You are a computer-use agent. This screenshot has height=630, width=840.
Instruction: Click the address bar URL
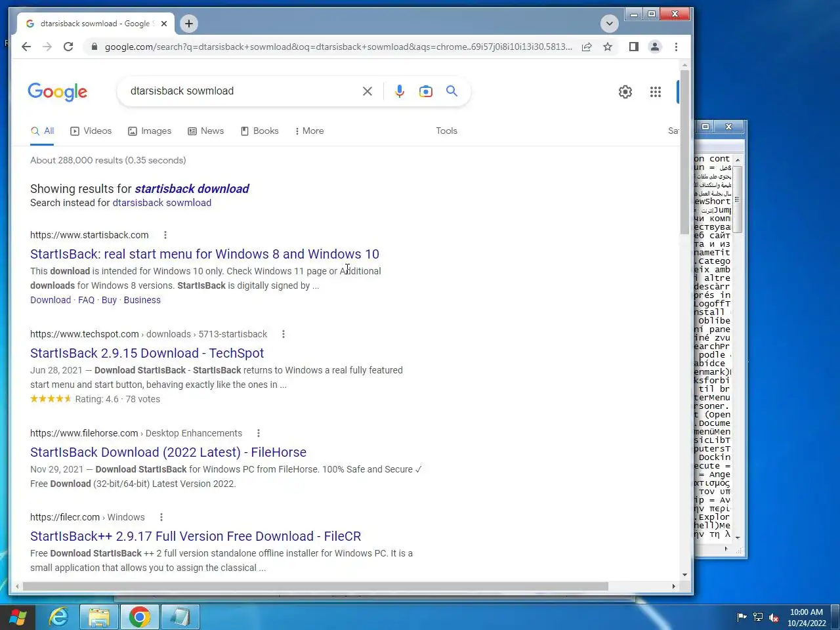click(x=339, y=47)
